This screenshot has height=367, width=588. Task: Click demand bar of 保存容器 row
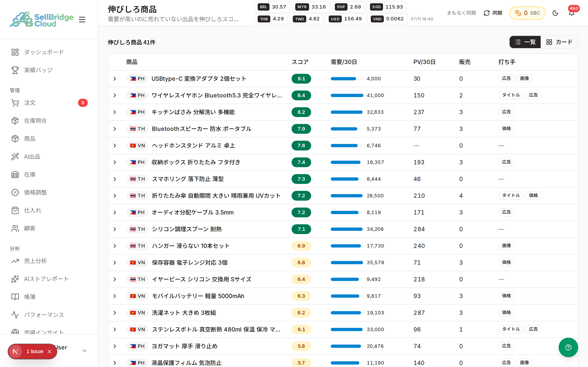347,263
